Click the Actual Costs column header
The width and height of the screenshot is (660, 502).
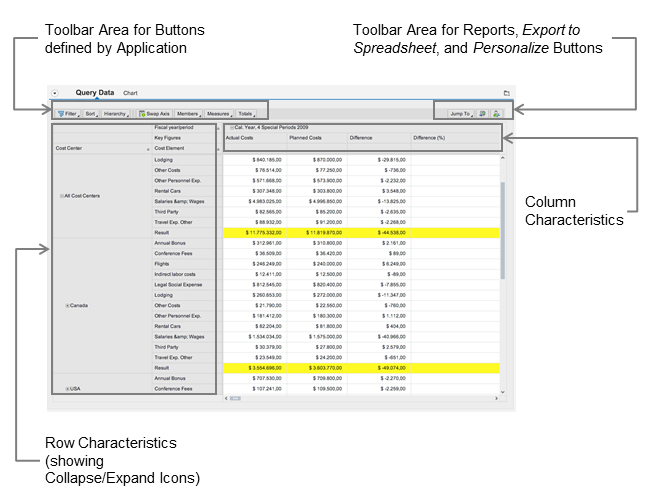tap(255, 138)
